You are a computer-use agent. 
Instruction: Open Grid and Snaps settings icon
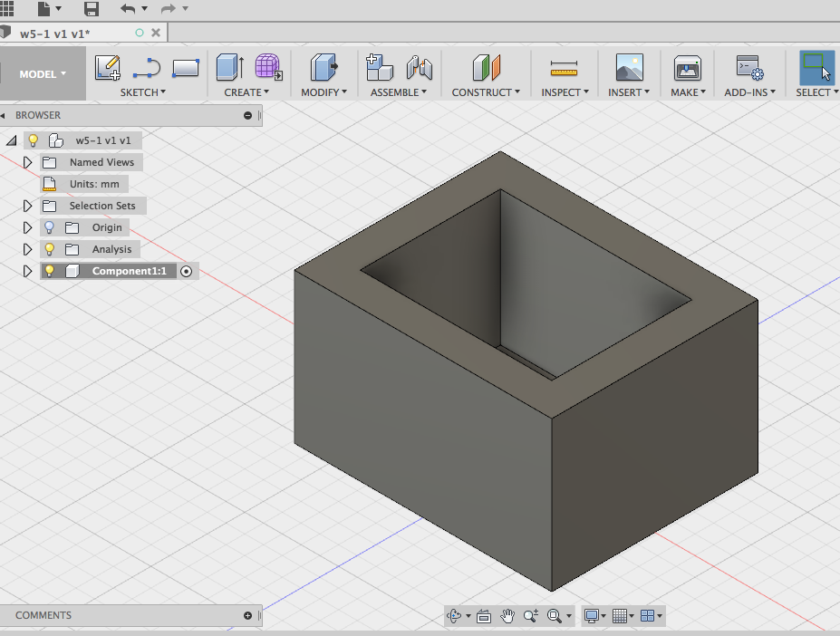pyautogui.click(x=620, y=616)
